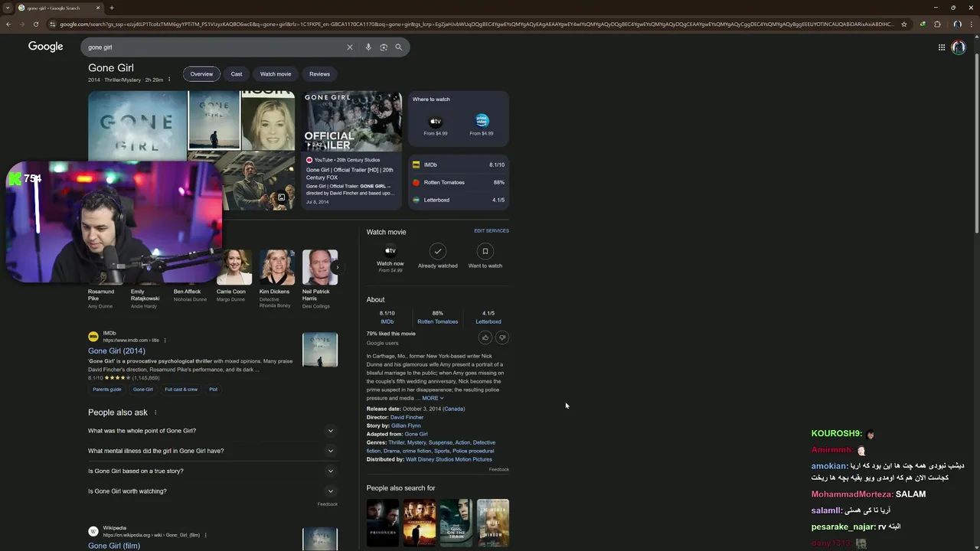Click the Google logo
Viewport: 980px width, 551px height.
click(46, 47)
